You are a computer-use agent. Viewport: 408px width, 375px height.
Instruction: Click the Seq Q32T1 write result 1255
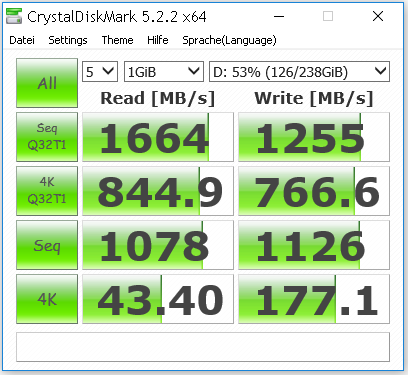coord(314,137)
